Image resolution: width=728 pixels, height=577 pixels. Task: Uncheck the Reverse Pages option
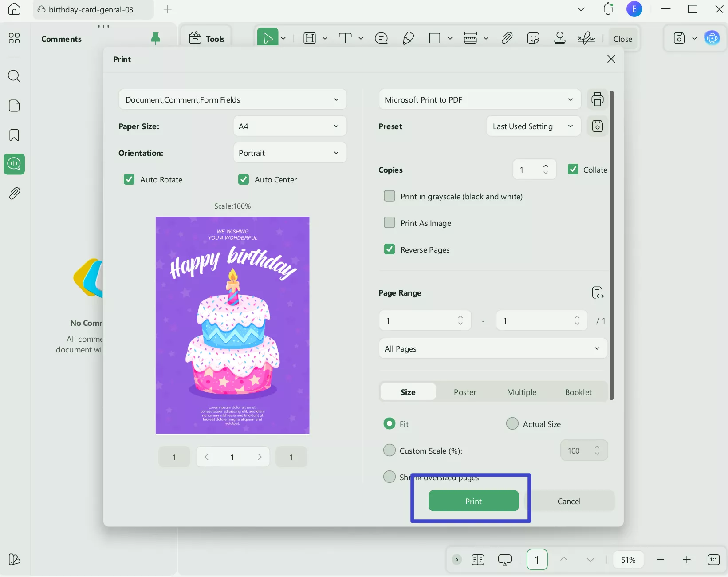click(x=390, y=249)
